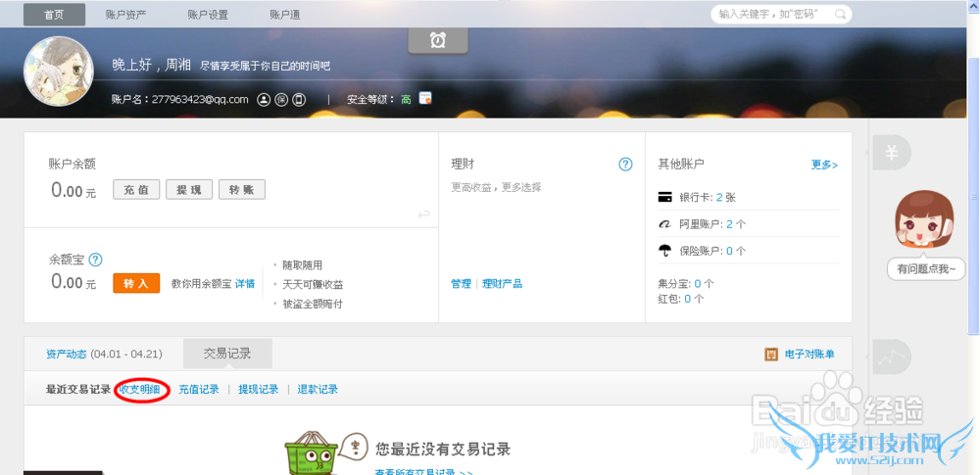Click the 更多> link in 其他账户
This screenshot has width=980, height=475.
824,165
